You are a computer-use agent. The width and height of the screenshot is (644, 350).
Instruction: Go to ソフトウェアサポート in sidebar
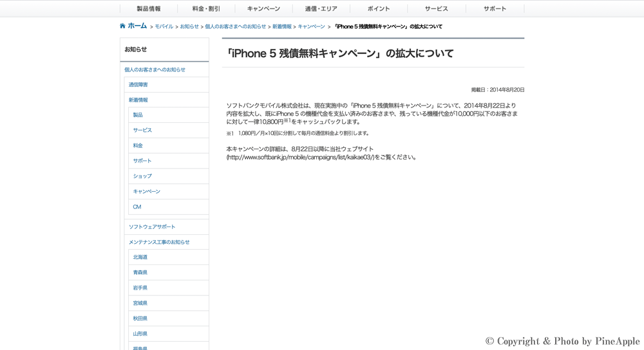pyautogui.click(x=152, y=227)
